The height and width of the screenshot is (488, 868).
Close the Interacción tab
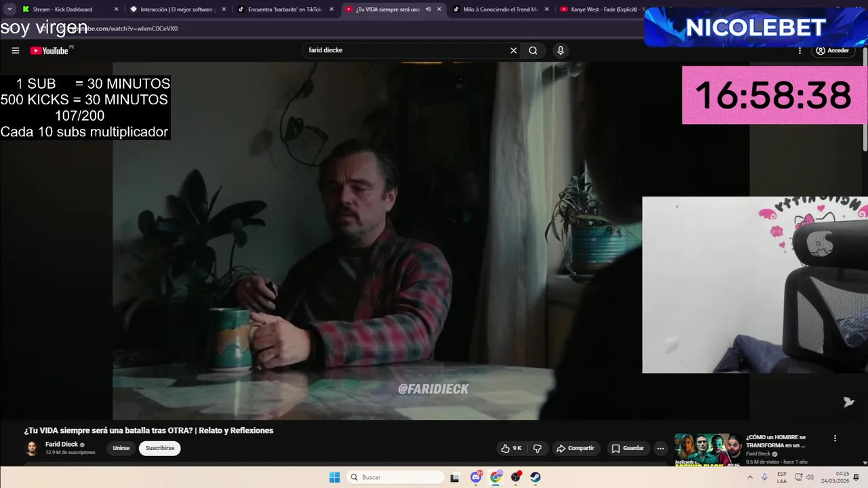224,9
